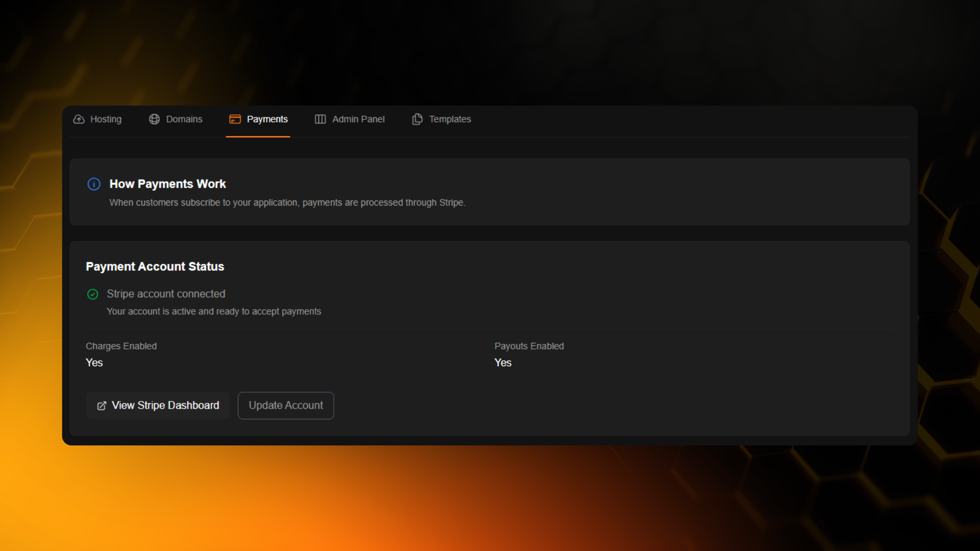Switch to the Hosting tab

pos(106,119)
